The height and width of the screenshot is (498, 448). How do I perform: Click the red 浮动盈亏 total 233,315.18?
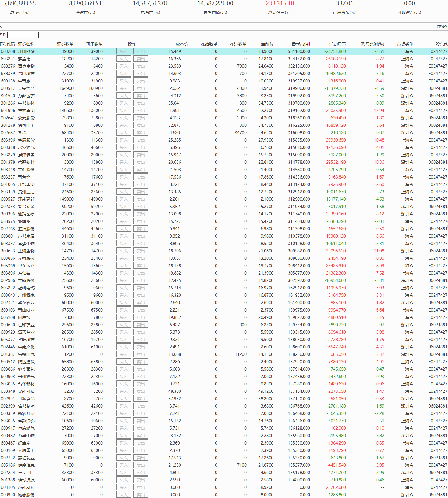[280, 4]
